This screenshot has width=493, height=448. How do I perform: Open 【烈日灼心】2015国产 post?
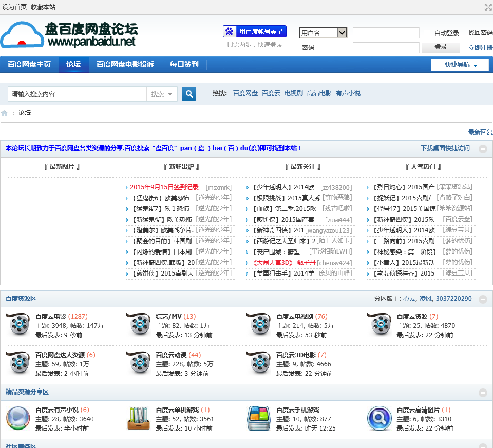coord(404,187)
